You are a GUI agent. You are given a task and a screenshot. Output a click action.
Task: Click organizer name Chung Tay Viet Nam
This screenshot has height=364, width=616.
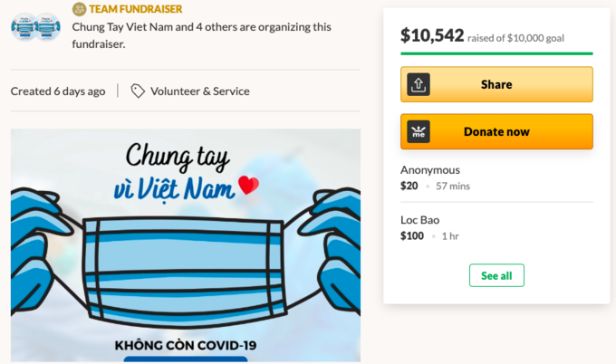point(122,27)
